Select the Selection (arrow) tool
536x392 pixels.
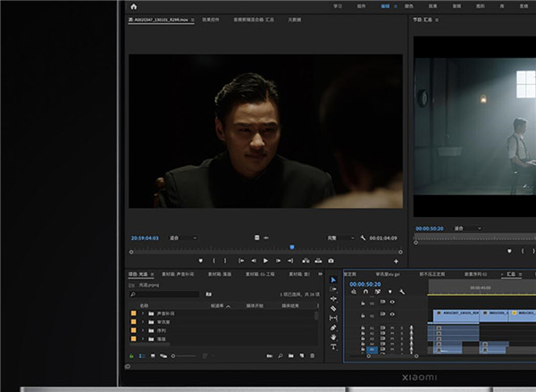click(334, 280)
